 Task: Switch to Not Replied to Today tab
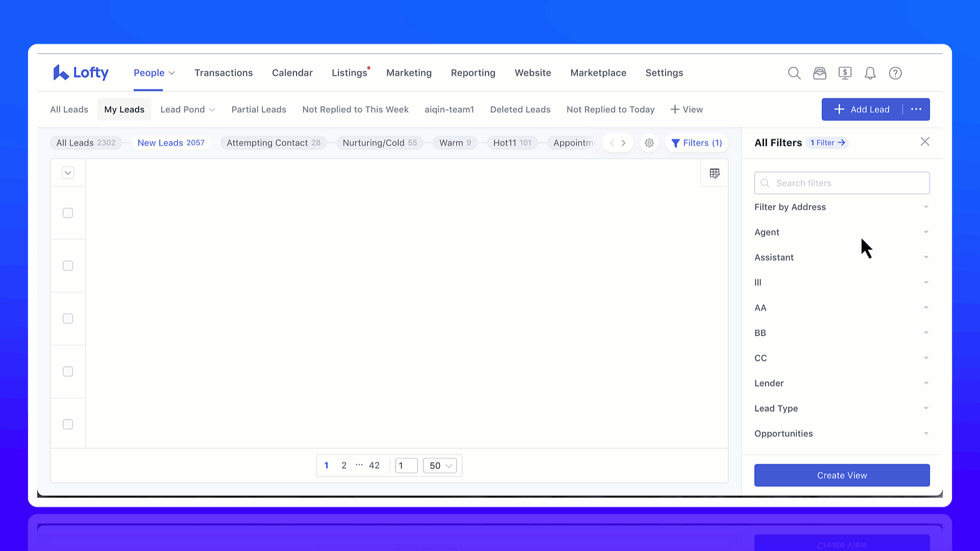click(610, 109)
